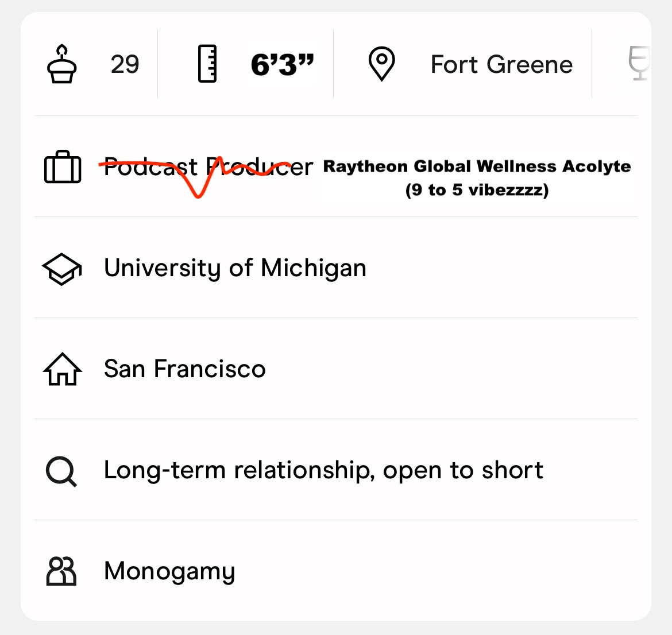The height and width of the screenshot is (635, 672).
Task: Tap the graduation cap education icon
Action: (62, 269)
